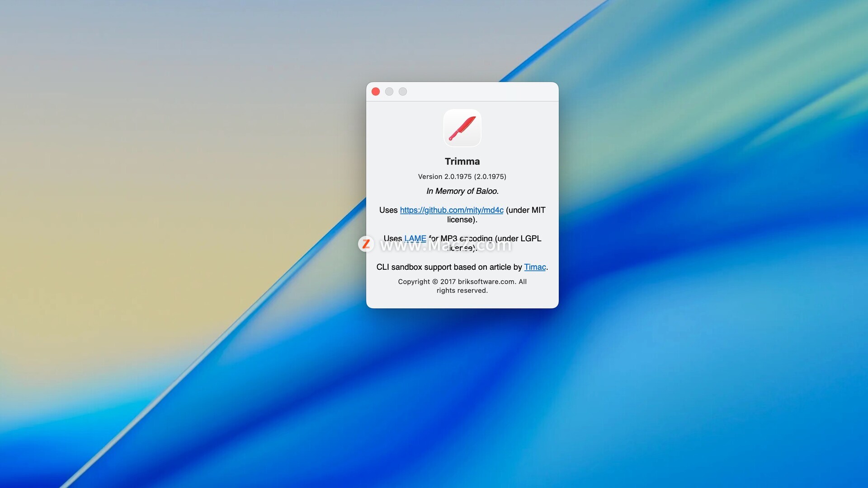Click 'Uses' before the github link

click(x=388, y=210)
